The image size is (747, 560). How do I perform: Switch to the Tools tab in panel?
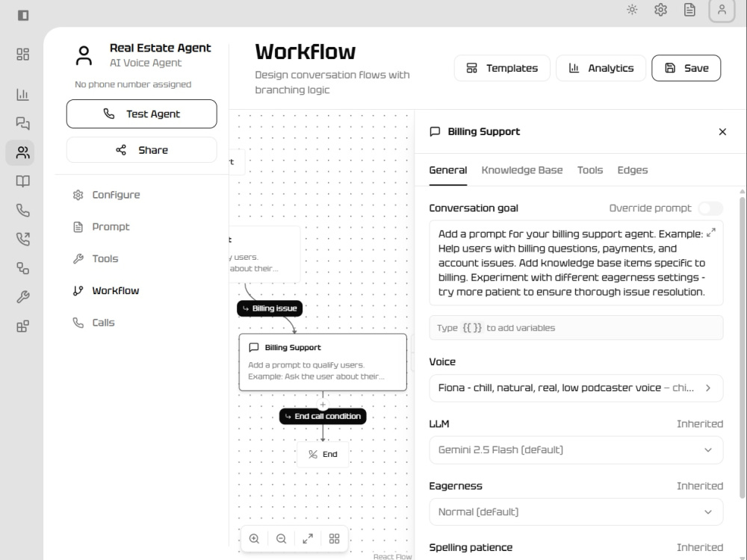point(590,170)
